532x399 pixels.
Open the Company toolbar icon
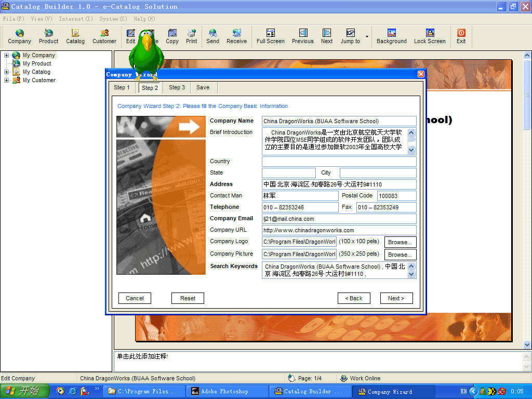(19, 36)
